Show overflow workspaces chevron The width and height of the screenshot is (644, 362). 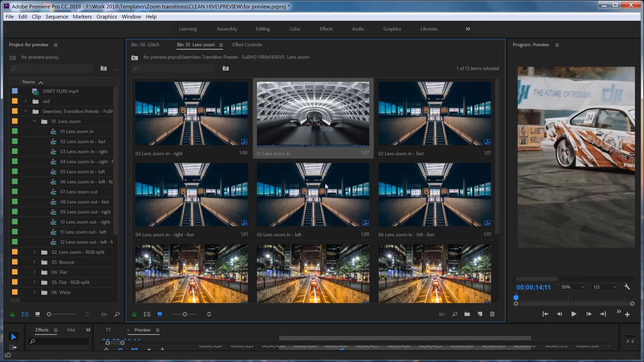pyautogui.click(x=468, y=29)
